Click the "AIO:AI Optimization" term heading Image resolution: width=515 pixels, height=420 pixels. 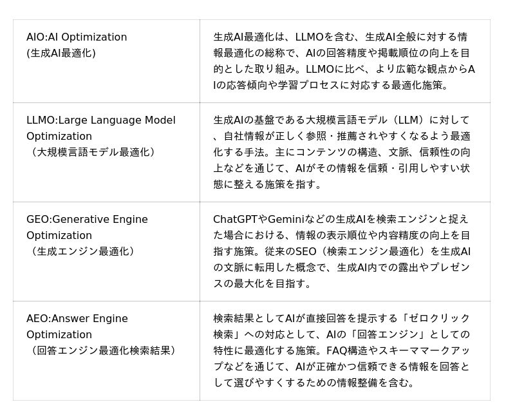point(77,37)
